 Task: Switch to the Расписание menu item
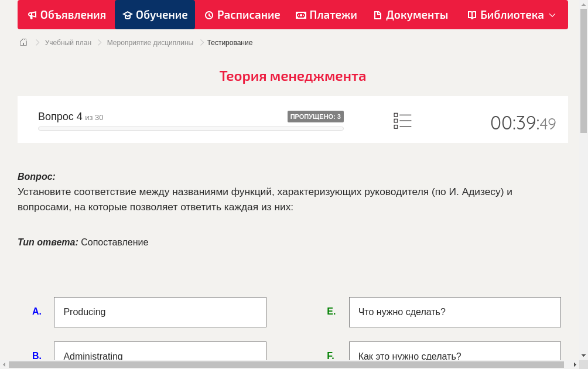pos(242,15)
